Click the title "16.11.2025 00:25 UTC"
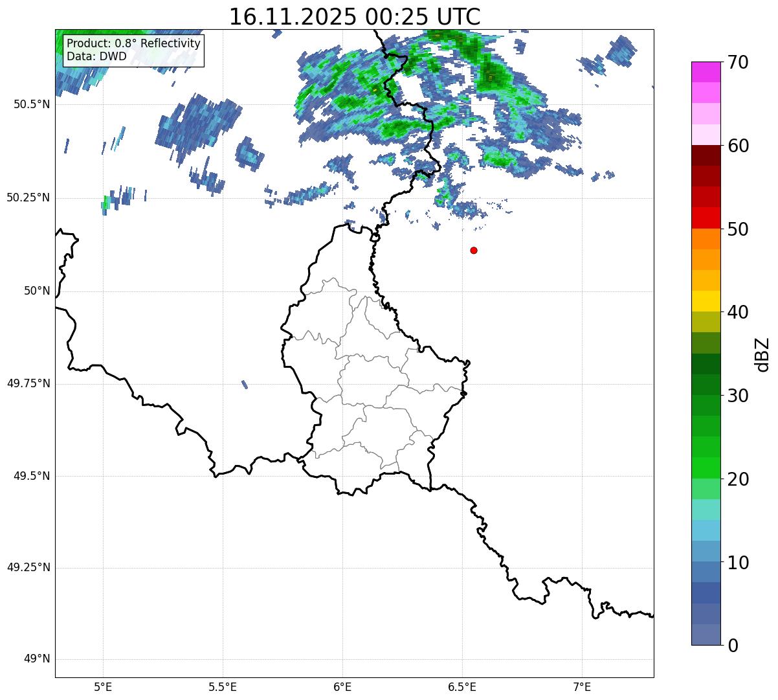778x700 pixels. (355, 16)
